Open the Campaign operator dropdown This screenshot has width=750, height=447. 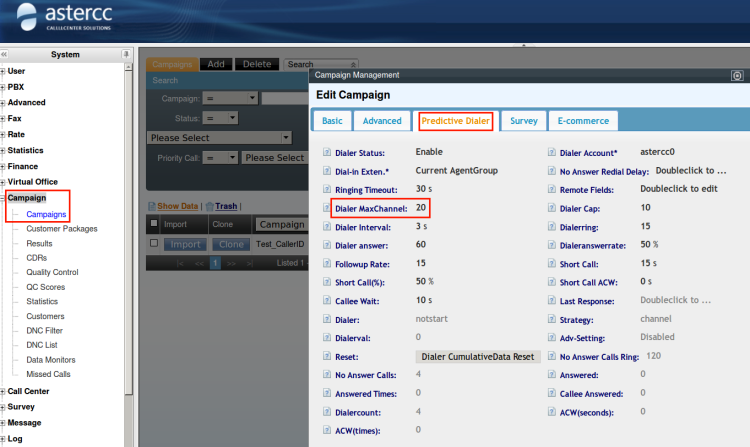[x=229, y=98]
